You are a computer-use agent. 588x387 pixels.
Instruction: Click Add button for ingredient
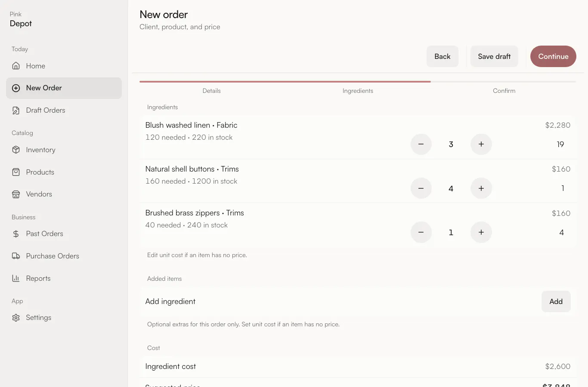(x=556, y=301)
